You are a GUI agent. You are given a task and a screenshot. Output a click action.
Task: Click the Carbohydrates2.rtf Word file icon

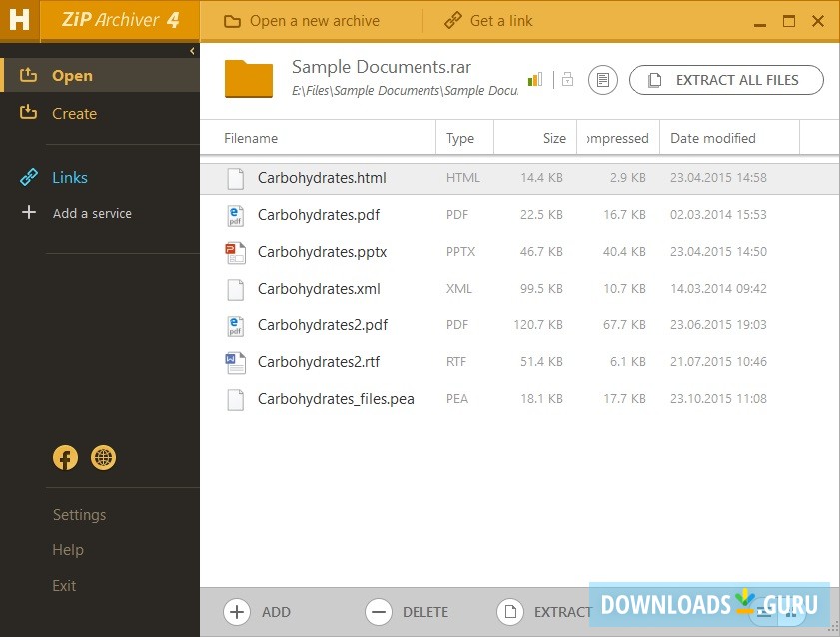235,362
